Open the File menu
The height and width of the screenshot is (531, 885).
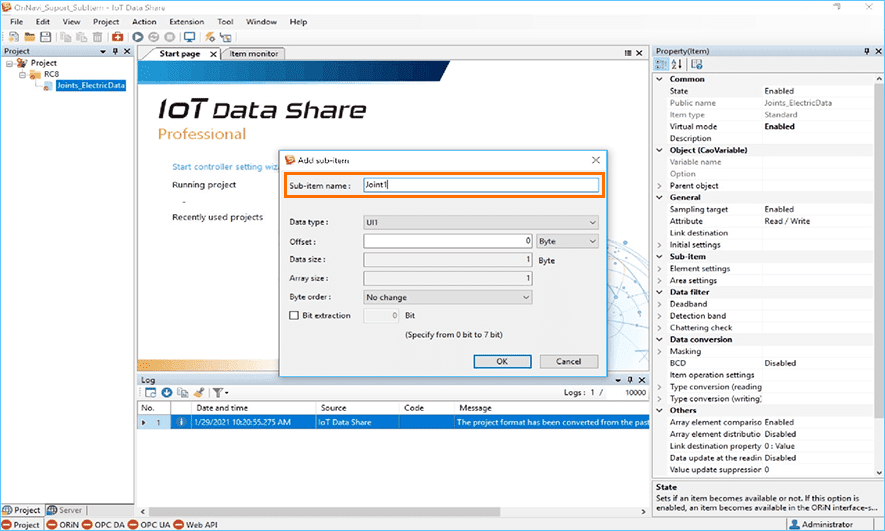(17, 22)
